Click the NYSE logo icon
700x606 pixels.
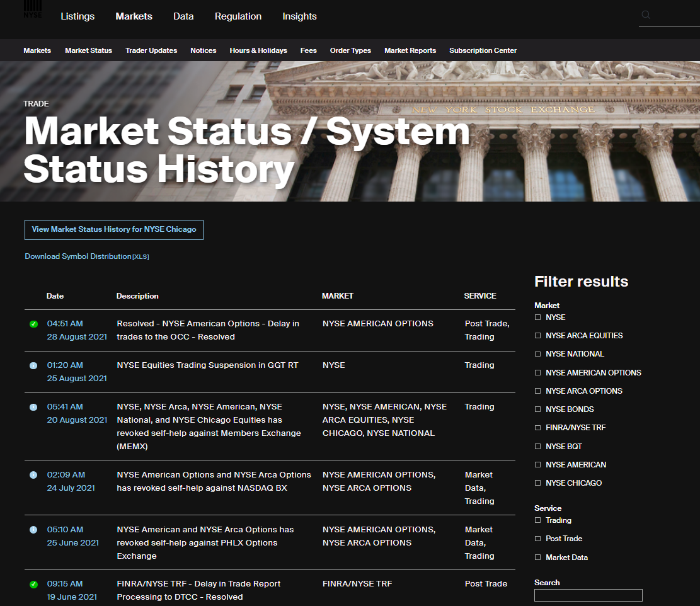33,9
